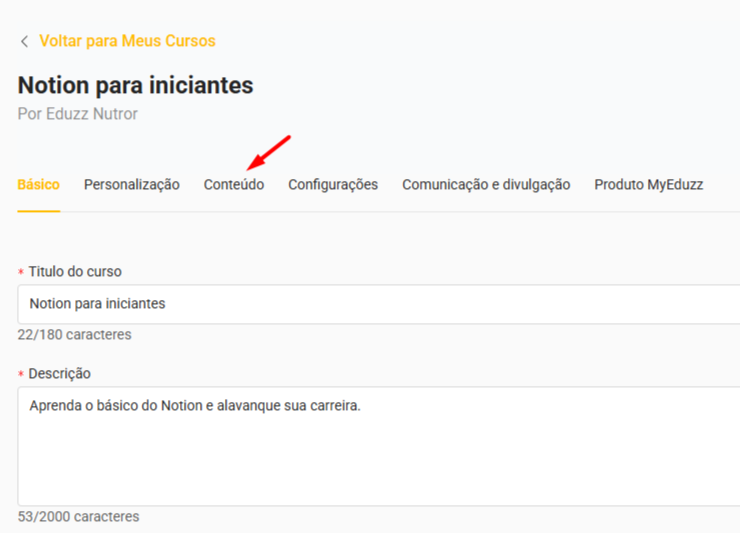The height and width of the screenshot is (533, 740).
Task: Click the 53/2000 caracteres counter
Action: 78,517
